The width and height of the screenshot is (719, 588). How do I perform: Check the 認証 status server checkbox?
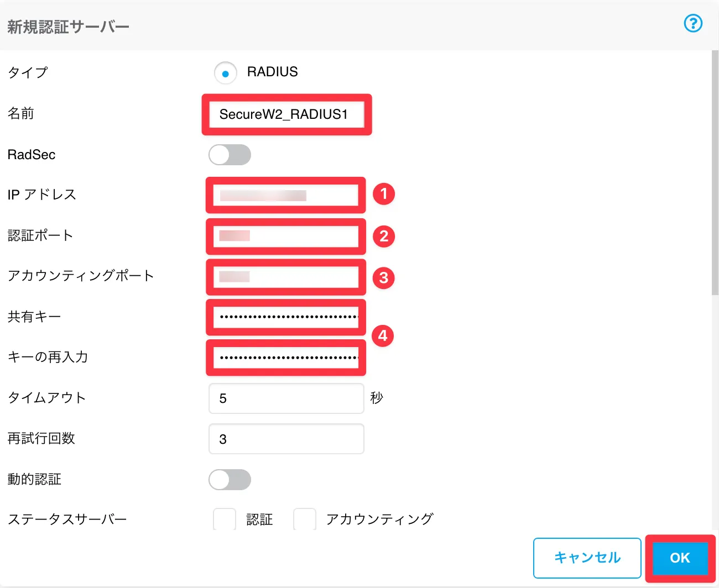point(225,519)
